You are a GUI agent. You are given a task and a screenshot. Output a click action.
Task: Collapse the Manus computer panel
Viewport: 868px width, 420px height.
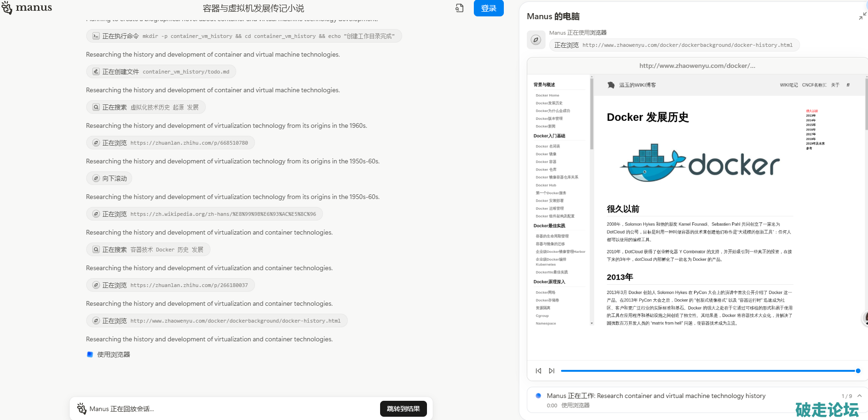click(x=862, y=16)
